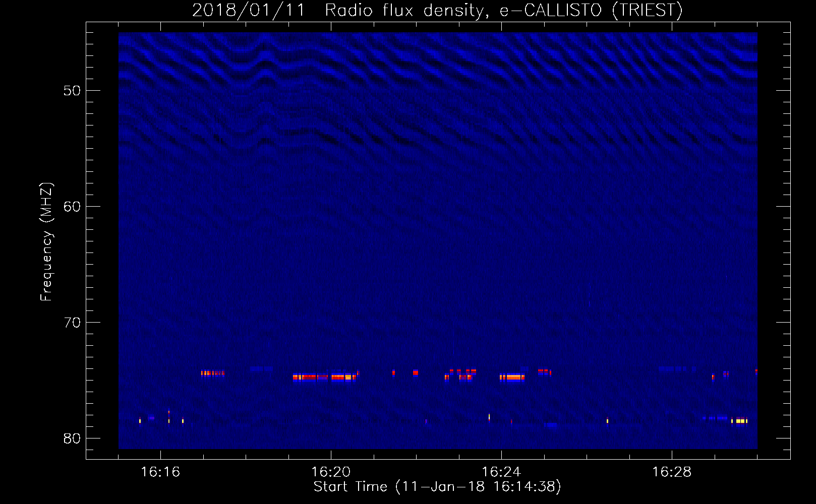
Task: Click the 70 MHz frequency tick label
Action: [x=72, y=323]
